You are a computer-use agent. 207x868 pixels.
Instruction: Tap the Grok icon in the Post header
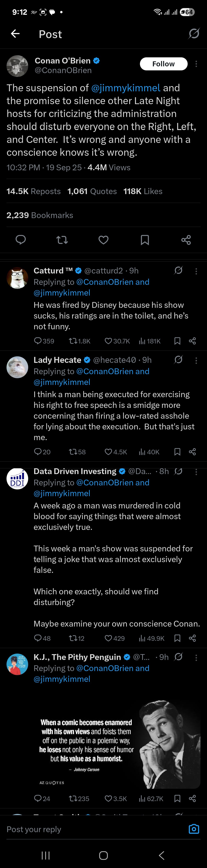(194, 34)
